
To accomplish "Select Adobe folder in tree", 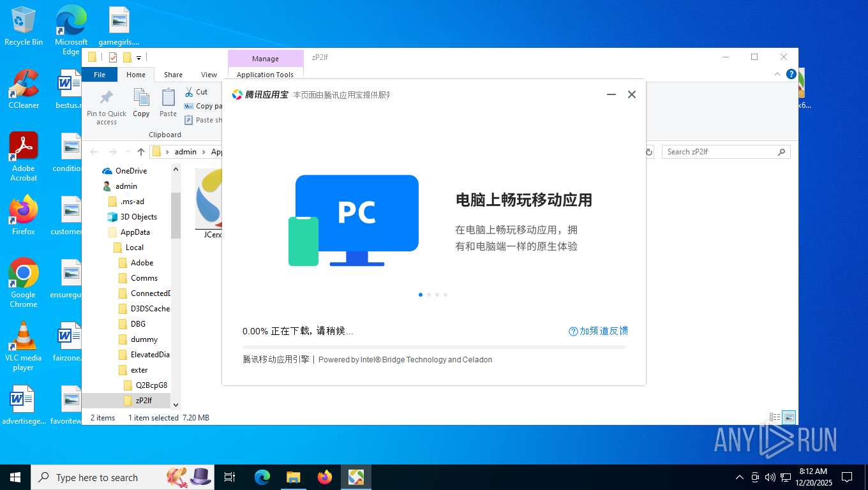I will [142, 263].
